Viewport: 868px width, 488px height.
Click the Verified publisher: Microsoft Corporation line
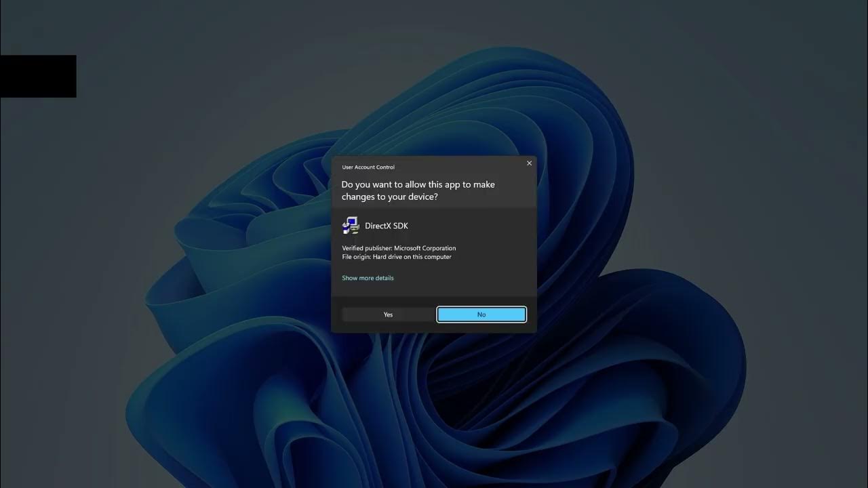(x=399, y=248)
